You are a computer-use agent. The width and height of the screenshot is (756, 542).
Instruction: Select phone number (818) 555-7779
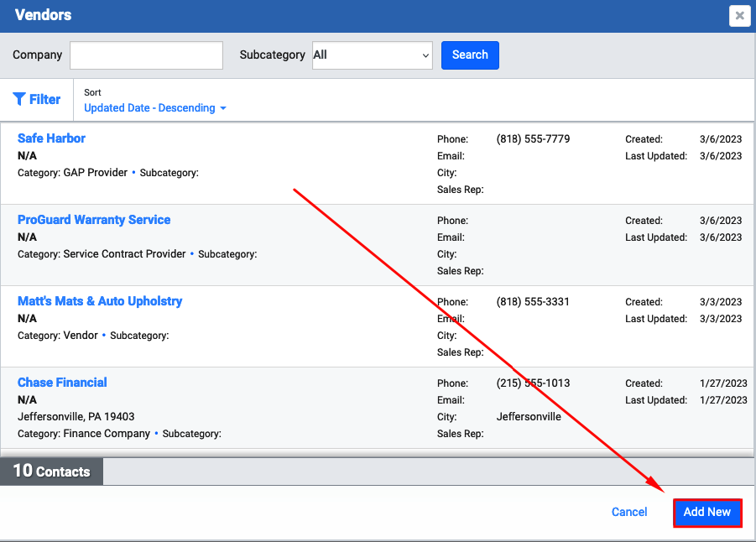[x=533, y=139]
